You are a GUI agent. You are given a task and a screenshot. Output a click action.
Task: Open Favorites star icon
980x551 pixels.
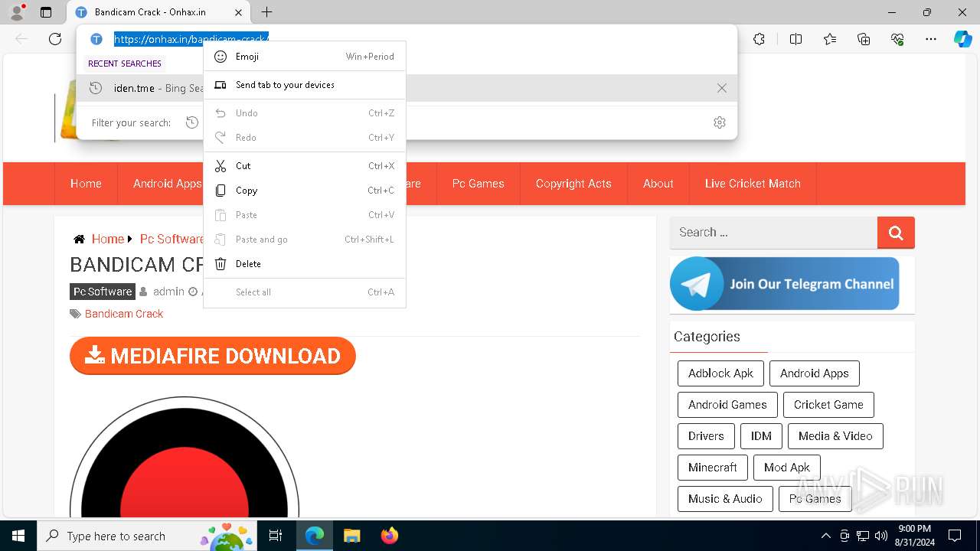coord(830,39)
